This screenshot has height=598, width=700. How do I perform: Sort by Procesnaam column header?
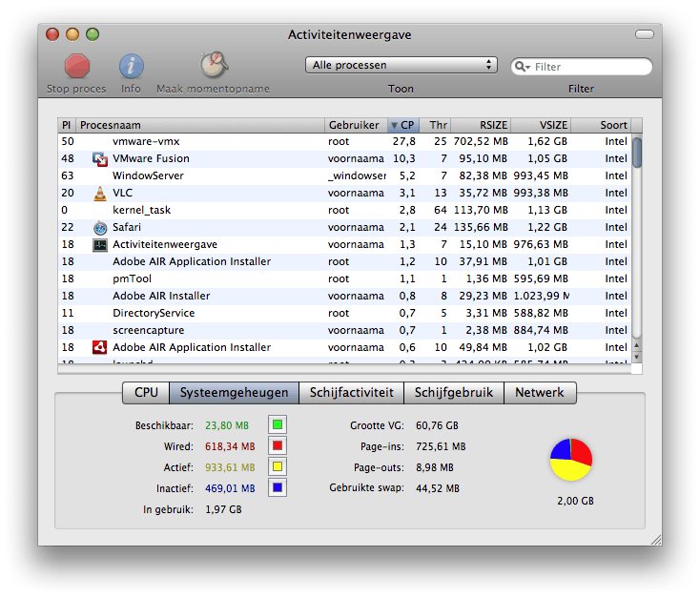coord(200,125)
